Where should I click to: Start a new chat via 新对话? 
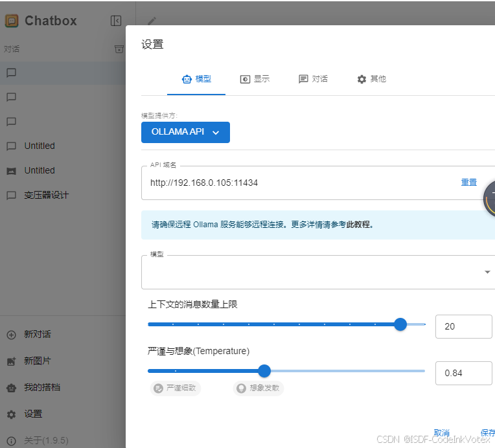tap(37, 335)
